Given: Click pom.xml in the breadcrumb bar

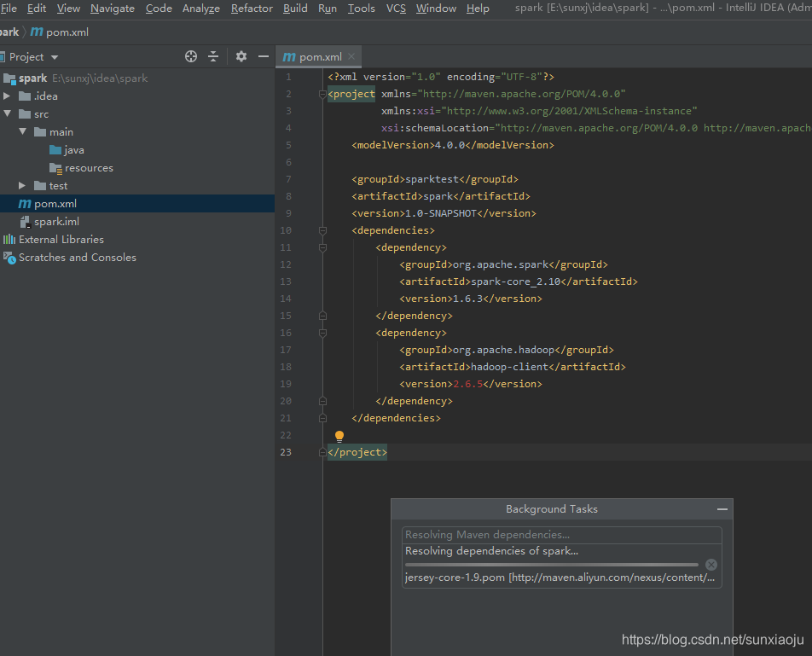Looking at the screenshot, I should tap(60, 32).
